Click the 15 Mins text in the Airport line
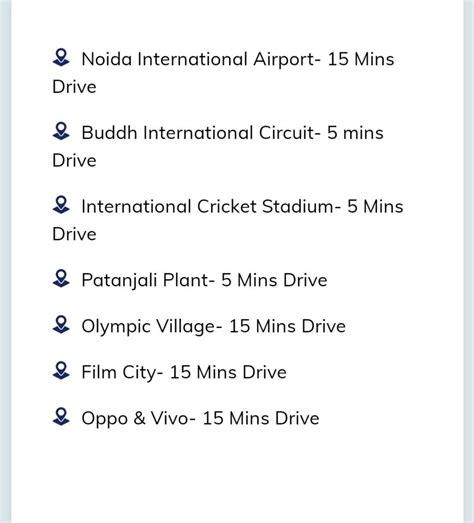Screen dimensions: 474x523 361,59
